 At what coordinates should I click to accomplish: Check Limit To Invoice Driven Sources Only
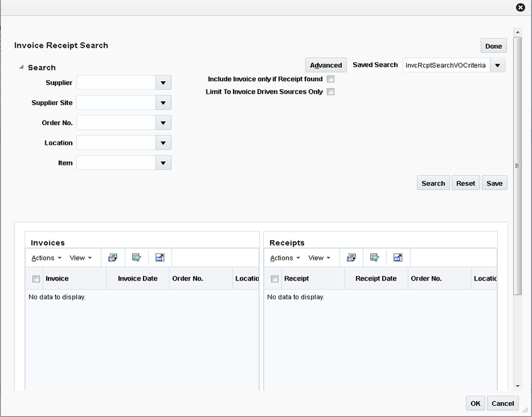(x=331, y=91)
